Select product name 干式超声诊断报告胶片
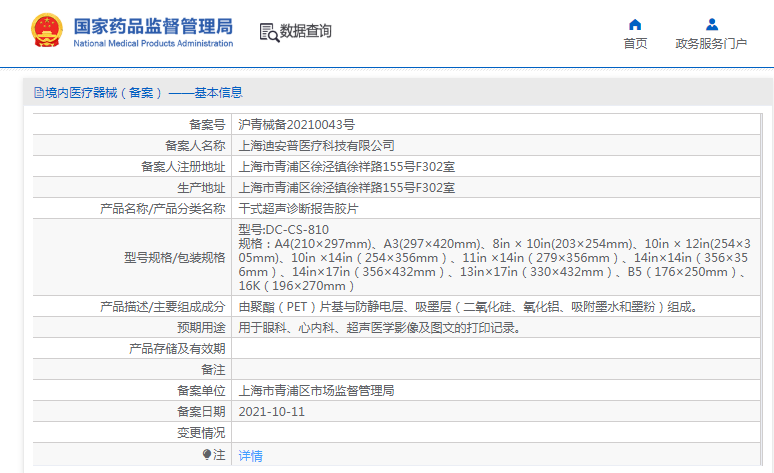This screenshot has height=473, width=774. click(298, 208)
